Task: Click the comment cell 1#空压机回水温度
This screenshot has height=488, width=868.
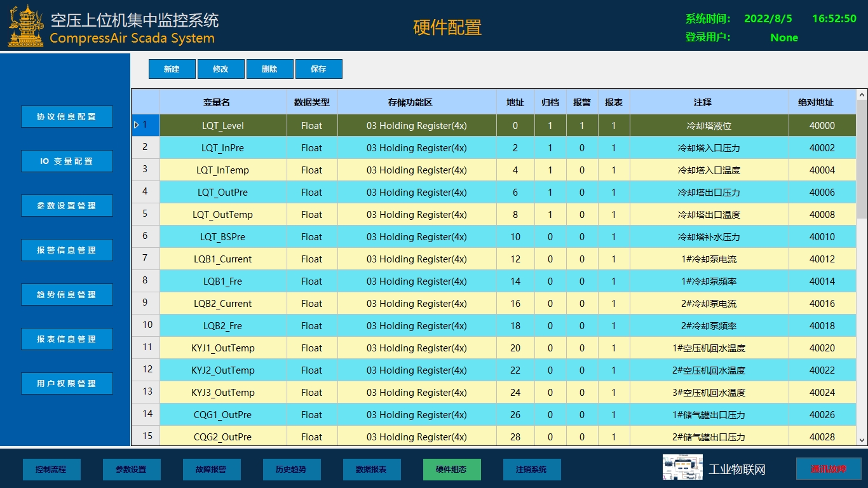Action: click(x=709, y=348)
